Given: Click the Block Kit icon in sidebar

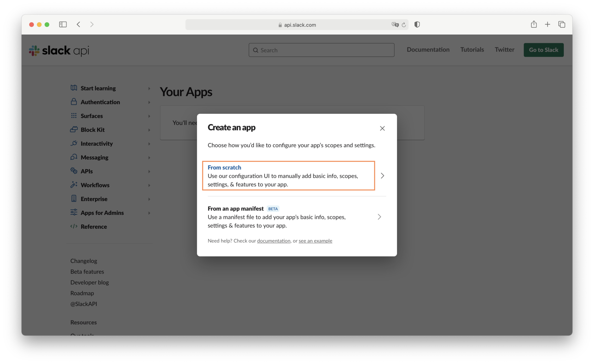Looking at the screenshot, I should (74, 130).
